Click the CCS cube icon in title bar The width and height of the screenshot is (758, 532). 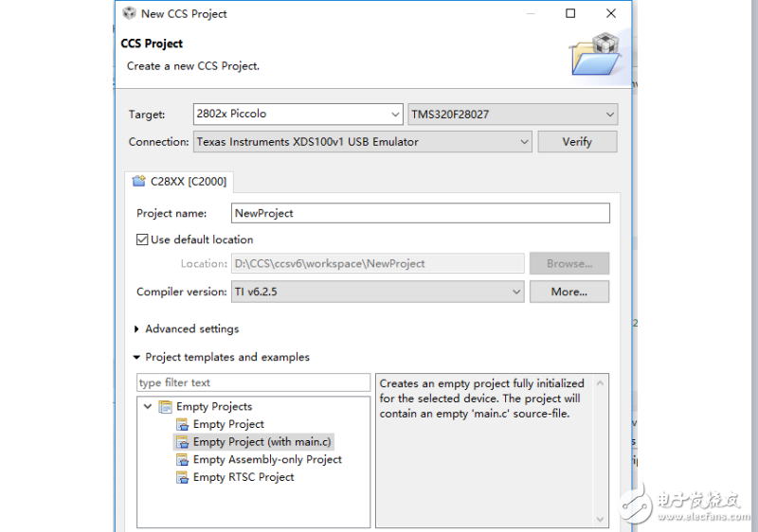pyautogui.click(x=129, y=13)
